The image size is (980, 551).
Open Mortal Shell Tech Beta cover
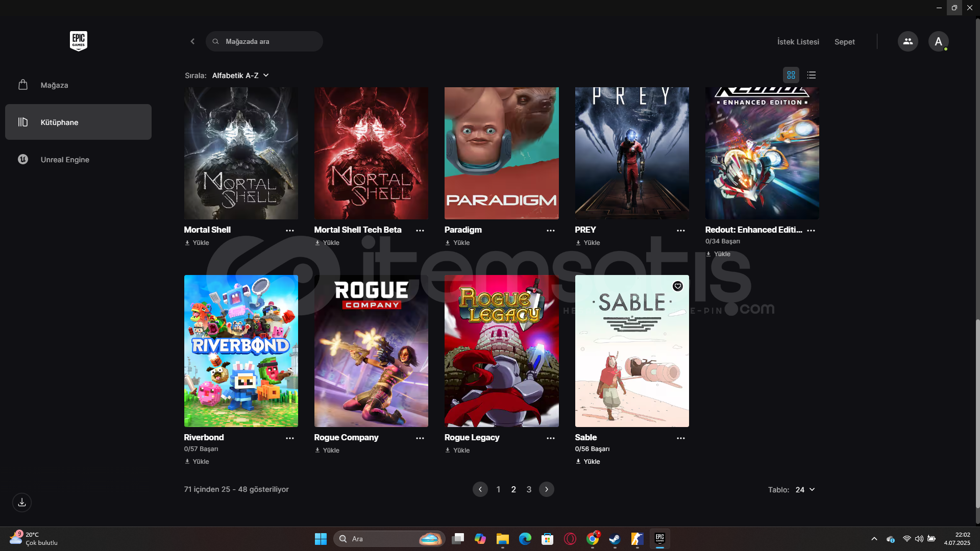coord(371,153)
